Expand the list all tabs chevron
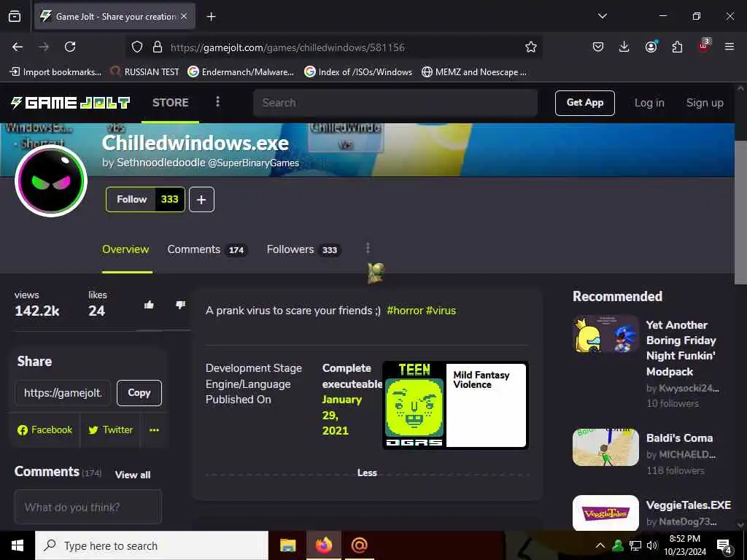The height and width of the screenshot is (560, 747). pyautogui.click(x=602, y=16)
